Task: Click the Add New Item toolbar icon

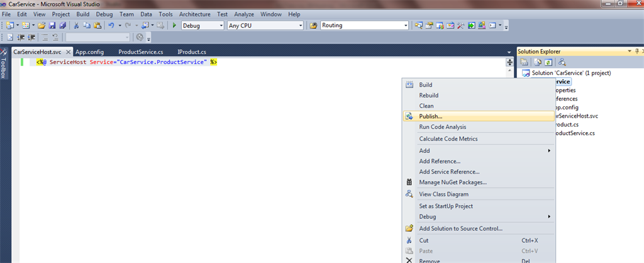Action: coord(26,25)
